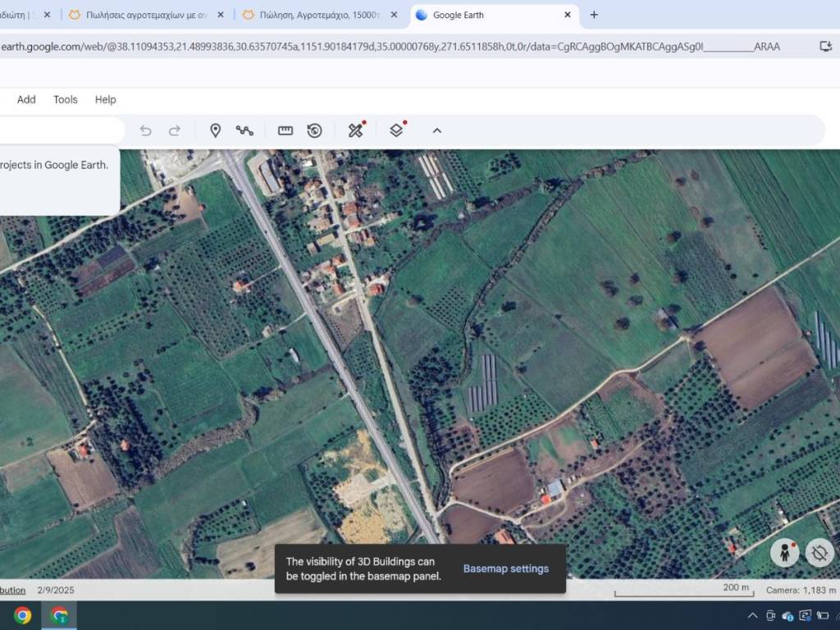Click the Undo arrow in toolbar

[146, 130]
